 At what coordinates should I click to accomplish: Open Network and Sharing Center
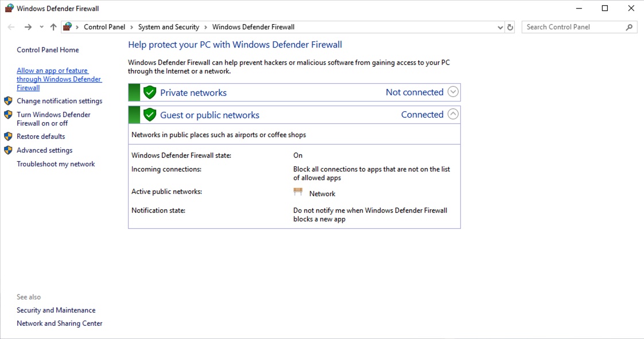(60, 323)
